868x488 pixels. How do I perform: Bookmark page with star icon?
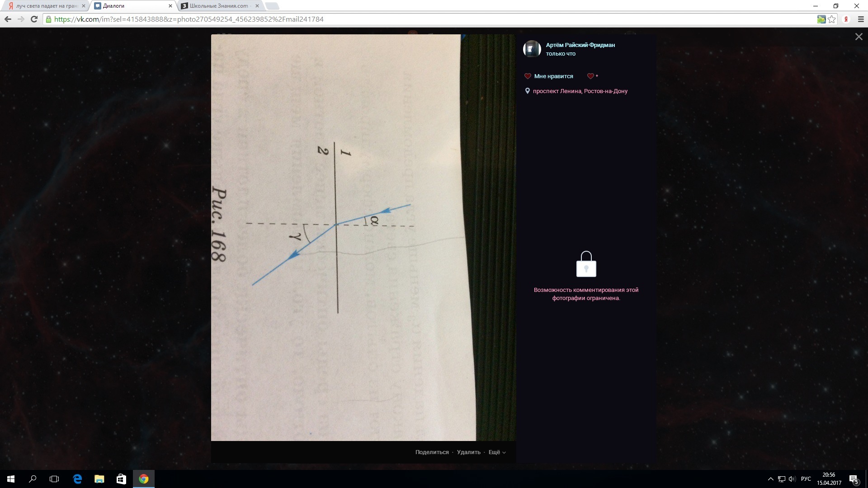coord(832,19)
